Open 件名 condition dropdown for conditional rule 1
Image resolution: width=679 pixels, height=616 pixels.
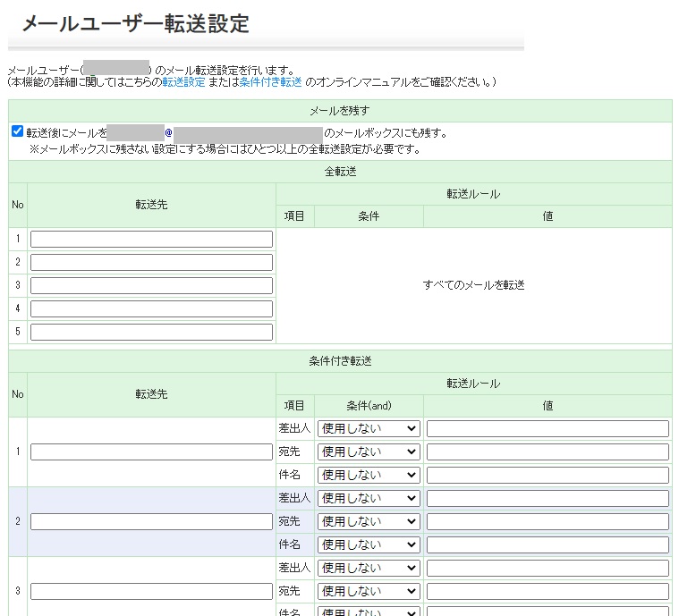(x=369, y=476)
